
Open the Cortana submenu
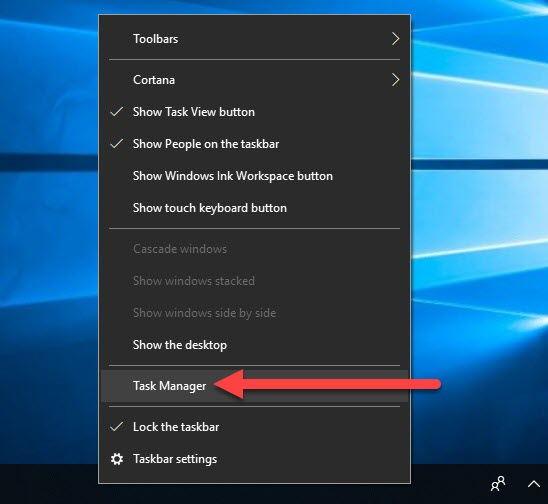click(x=254, y=80)
